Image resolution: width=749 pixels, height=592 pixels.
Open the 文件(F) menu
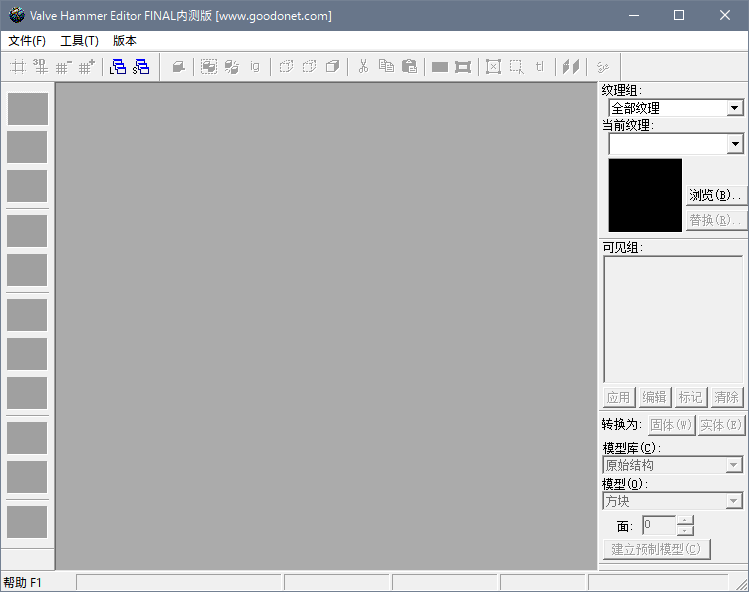pyautogui.click(x=27, y=41)
